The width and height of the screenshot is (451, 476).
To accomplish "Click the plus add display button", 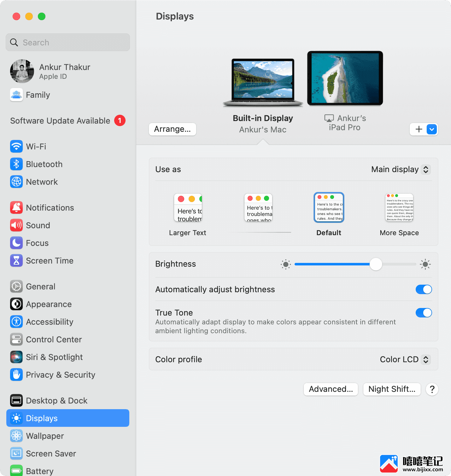I will (x=419, y=129).
